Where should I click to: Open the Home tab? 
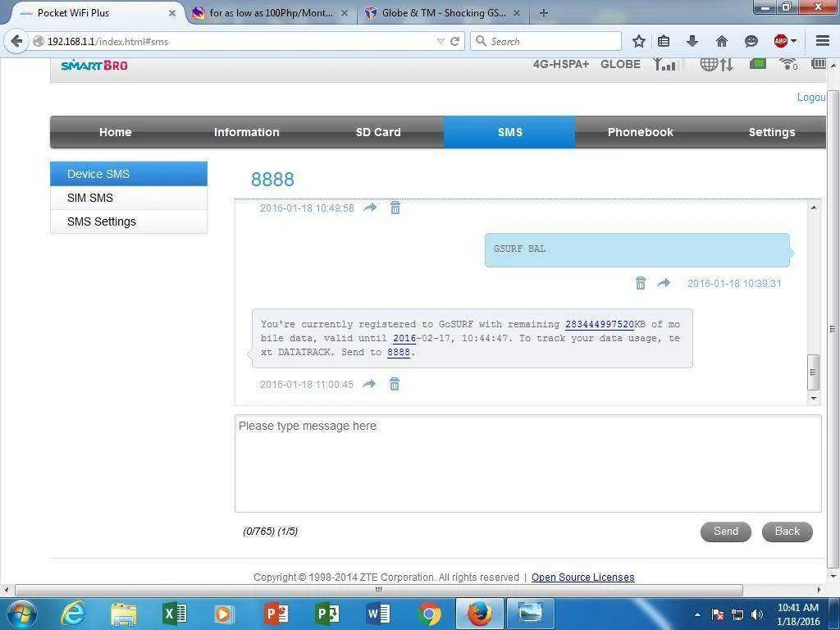(x=115, y=132)
